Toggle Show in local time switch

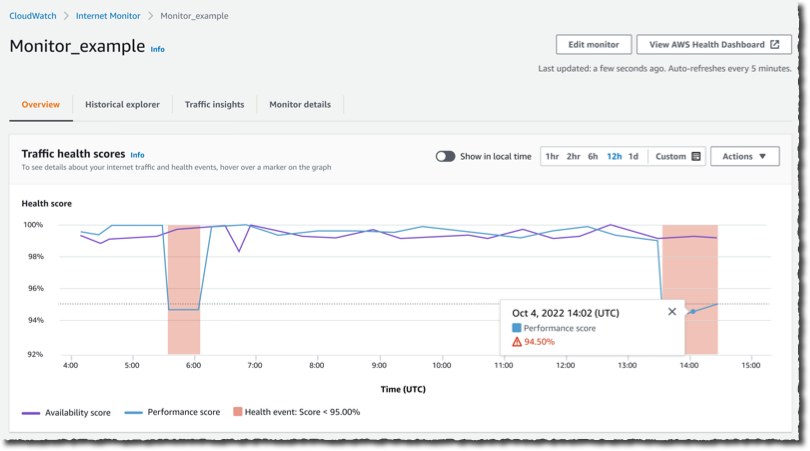coord(445,156)
